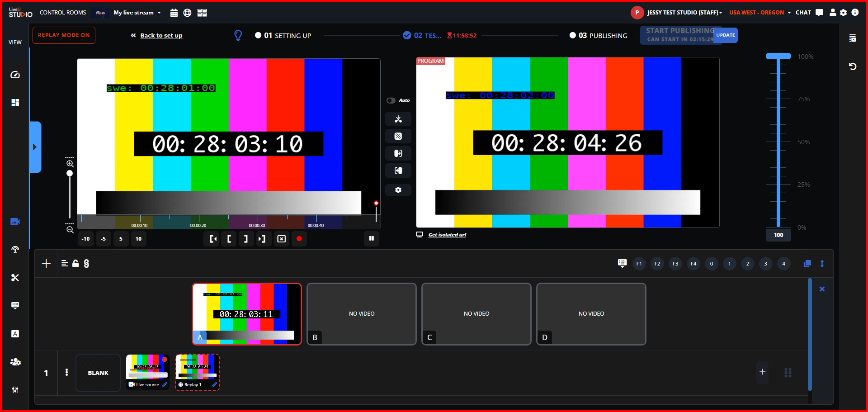
Task: Click the Update button
Action: tap(725, 35)
